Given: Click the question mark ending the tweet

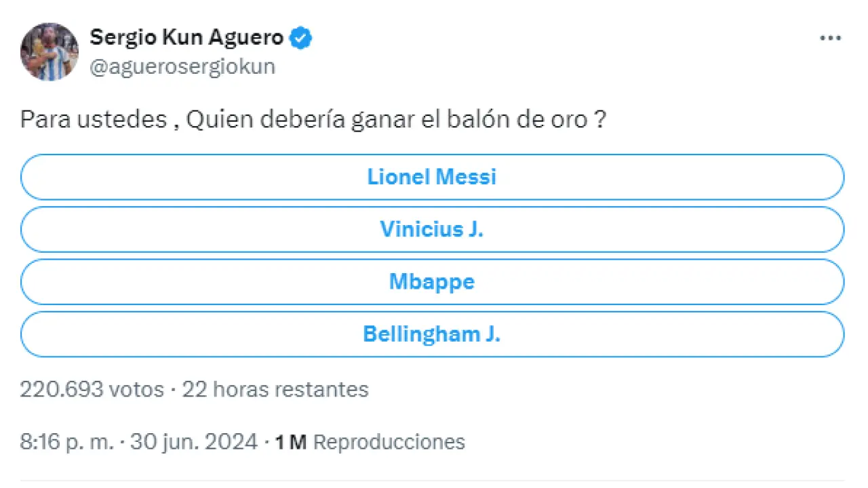Looking at the screenshot, I should [600, 120].
